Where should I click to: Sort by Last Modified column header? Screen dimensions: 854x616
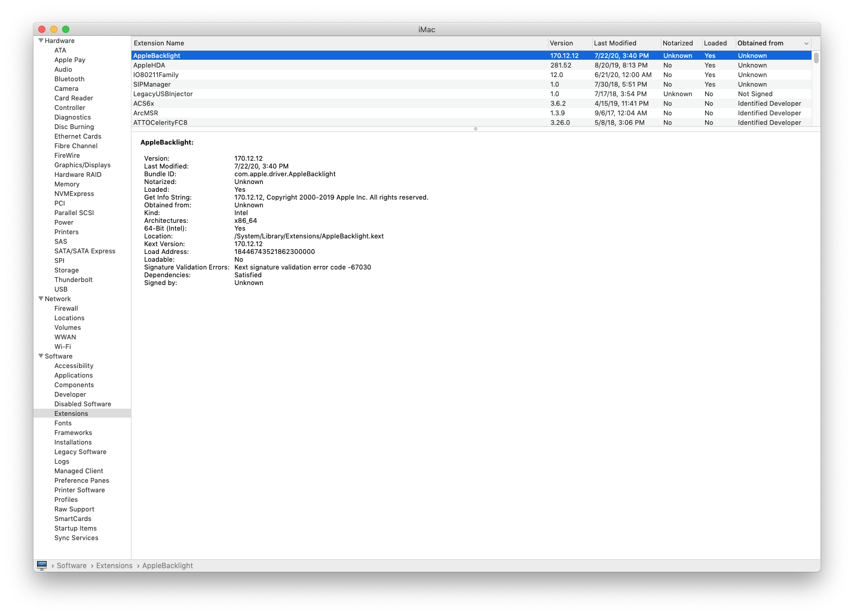(626, 43)
